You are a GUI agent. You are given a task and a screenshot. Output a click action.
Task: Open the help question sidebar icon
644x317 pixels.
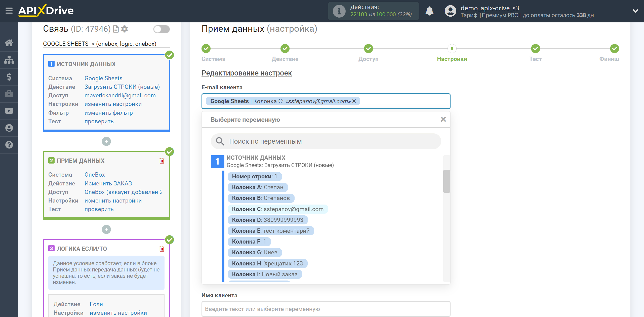click(x=9, y=145)
